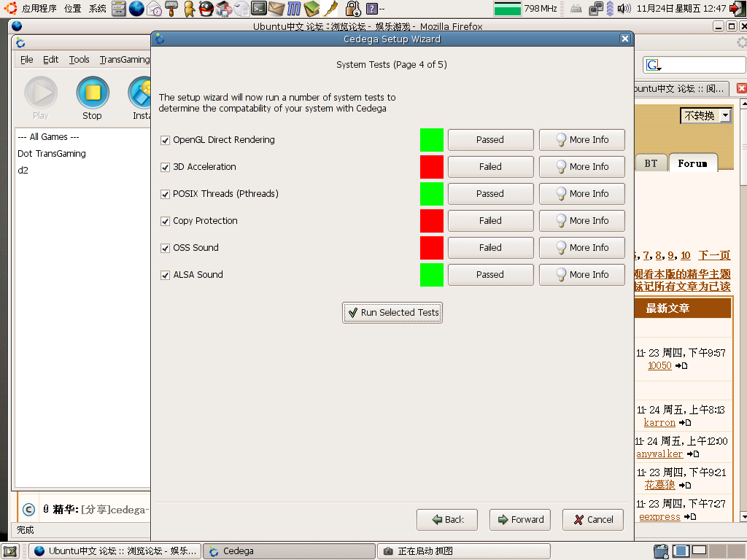Screen dimensions: 747x560
Task: Open the anywalker user link
Action: 659,454
